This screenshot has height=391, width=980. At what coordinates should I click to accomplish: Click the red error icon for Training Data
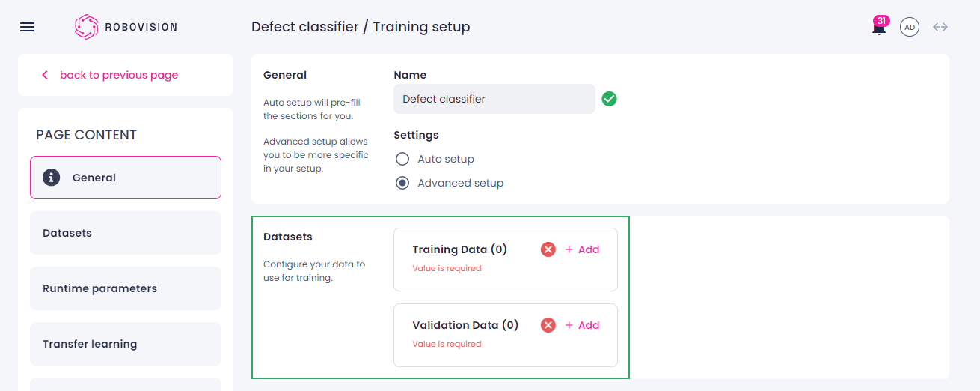[548, 249]
